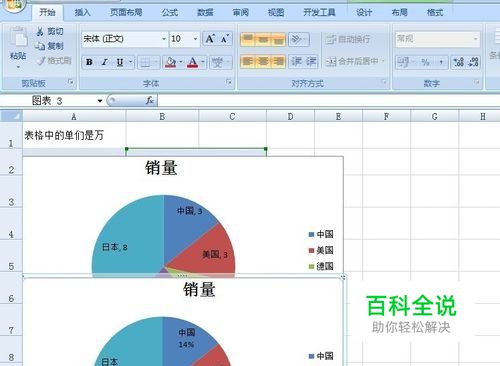Switch to the Insert (插入) tab
Image resolution: width=500 pixels, height=366 pixels.
point(82,12)
